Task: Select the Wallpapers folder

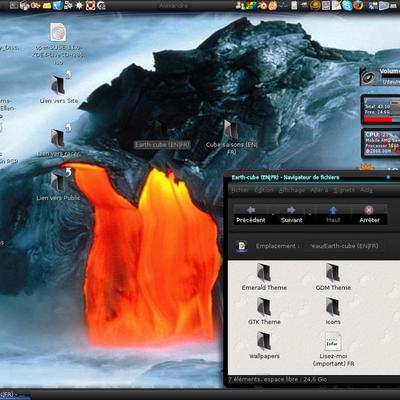Action: click(264, 346)
